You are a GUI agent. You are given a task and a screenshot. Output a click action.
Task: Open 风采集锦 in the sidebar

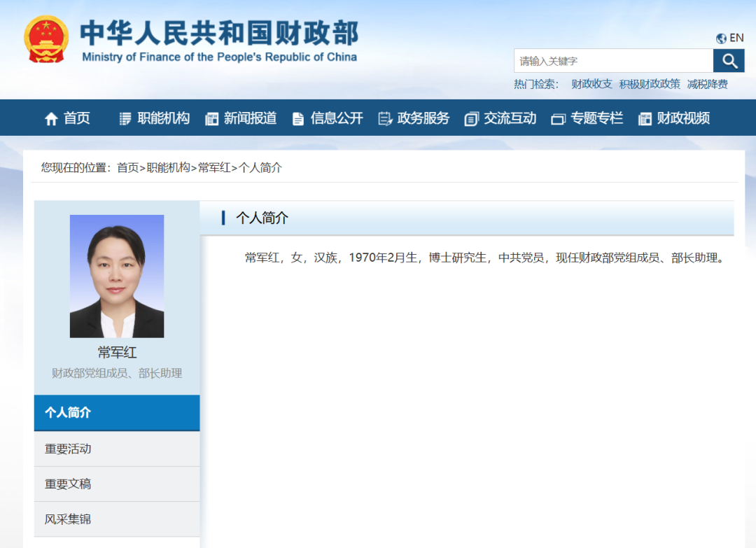click(117, 519)
